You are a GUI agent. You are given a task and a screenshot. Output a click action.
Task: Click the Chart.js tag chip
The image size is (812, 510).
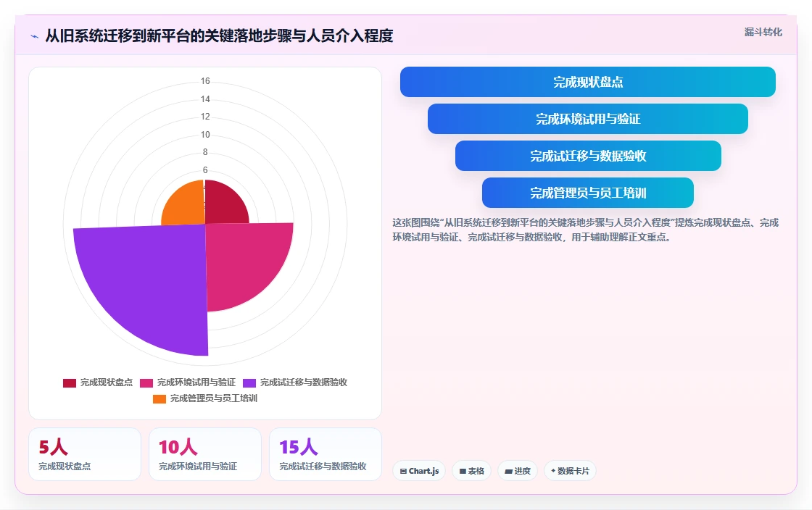click(419, 471)
